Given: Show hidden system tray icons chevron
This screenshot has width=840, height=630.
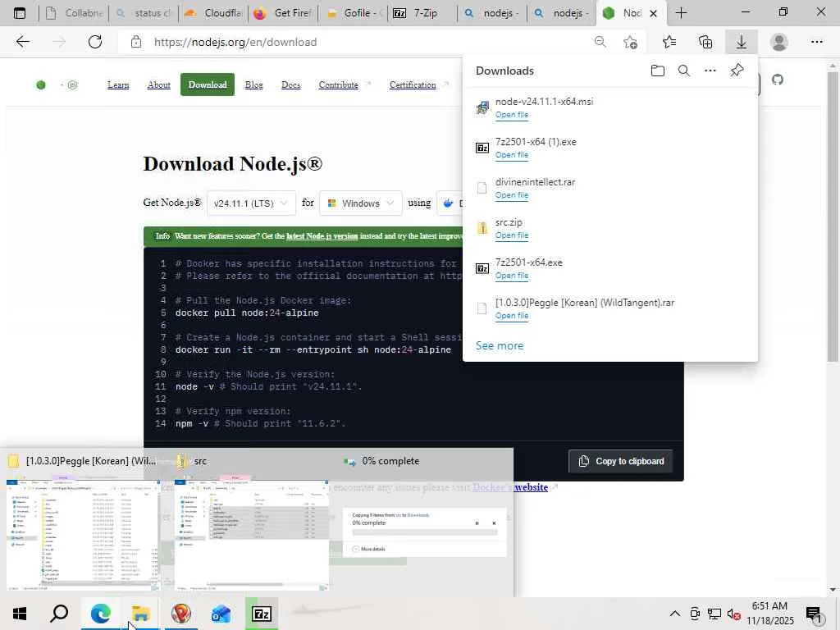Looking at the screenshot, I should [x=675, y=614].
